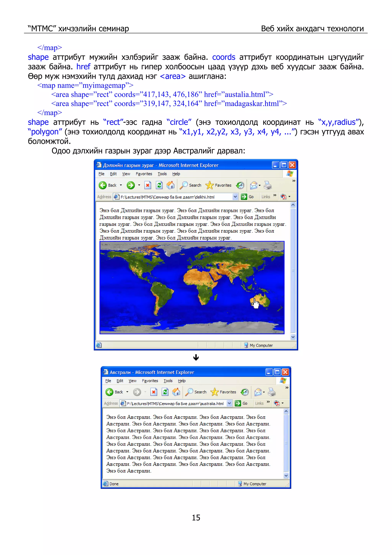Click green Forward arrow in upper browser

[x=131, y=185]
